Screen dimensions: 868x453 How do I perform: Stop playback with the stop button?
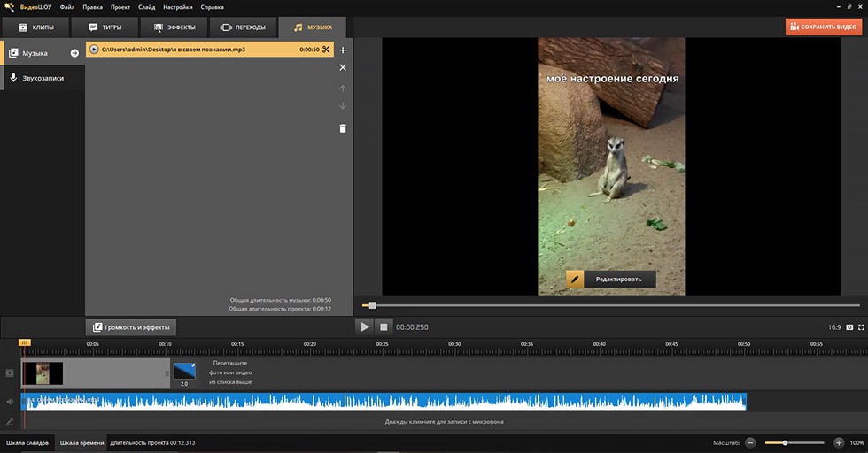click(383, 326)
